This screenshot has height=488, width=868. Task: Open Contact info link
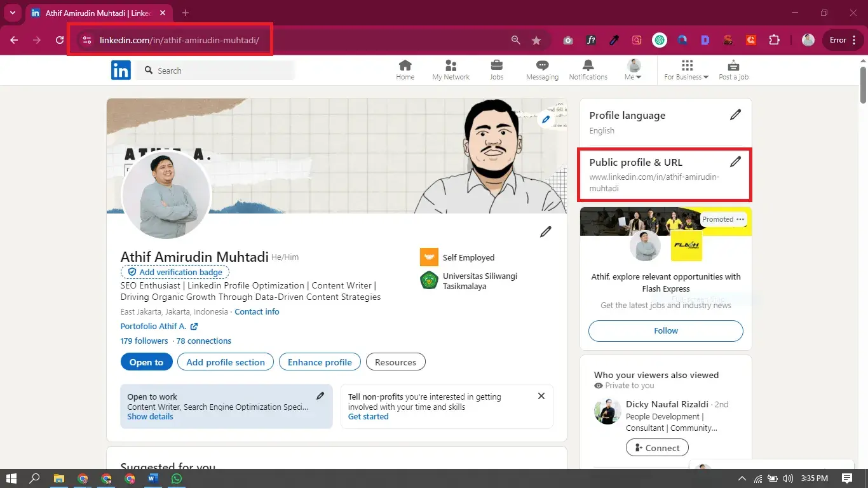click(x=257, y=312)
